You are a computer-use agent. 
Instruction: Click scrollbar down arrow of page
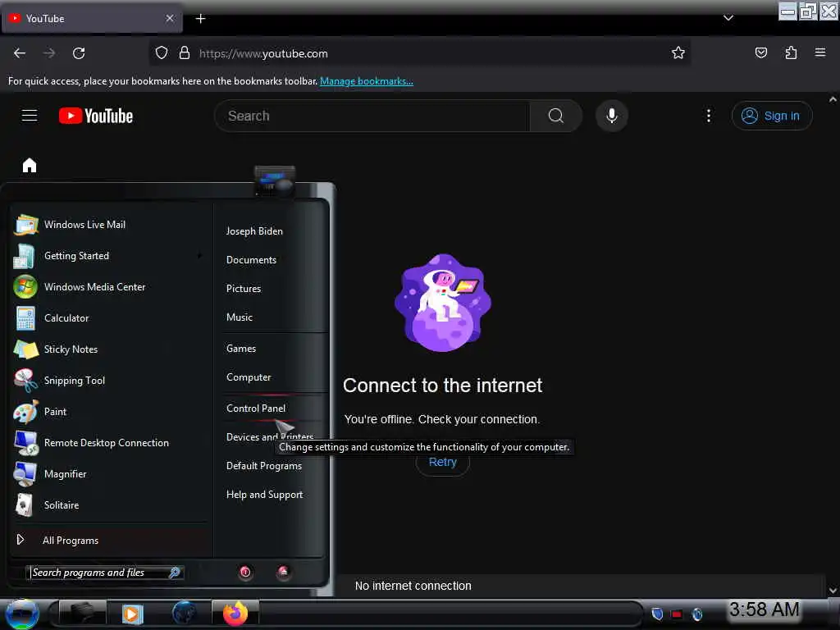pyautogui.click(x=833, y=591)
